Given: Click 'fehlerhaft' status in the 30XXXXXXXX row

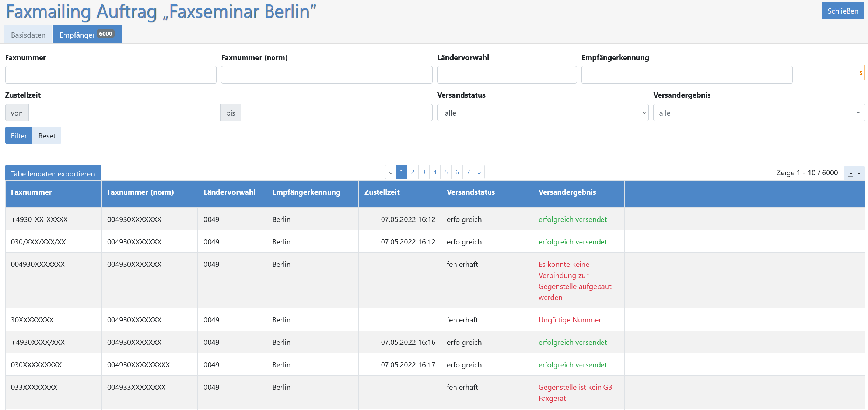Looking at the screenshot, I should tap(462, 320).
